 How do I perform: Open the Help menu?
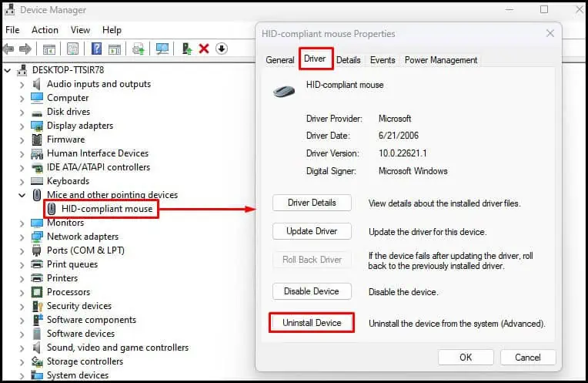(112, 30)
